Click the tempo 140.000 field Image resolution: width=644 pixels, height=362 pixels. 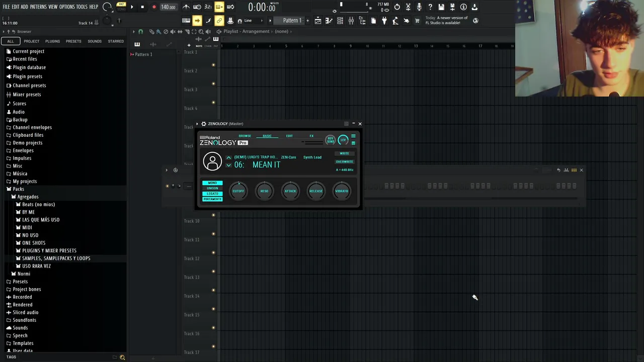click(168, 7)
